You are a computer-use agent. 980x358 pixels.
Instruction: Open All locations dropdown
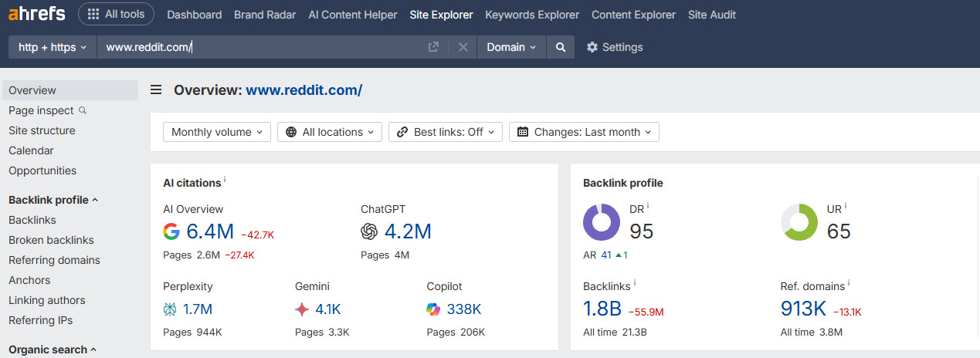point(330,132)
